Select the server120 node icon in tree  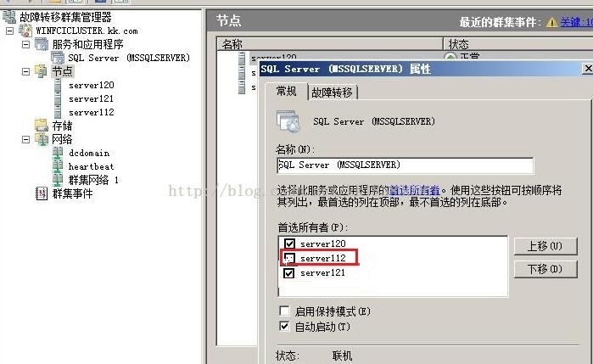pos(58,85)
